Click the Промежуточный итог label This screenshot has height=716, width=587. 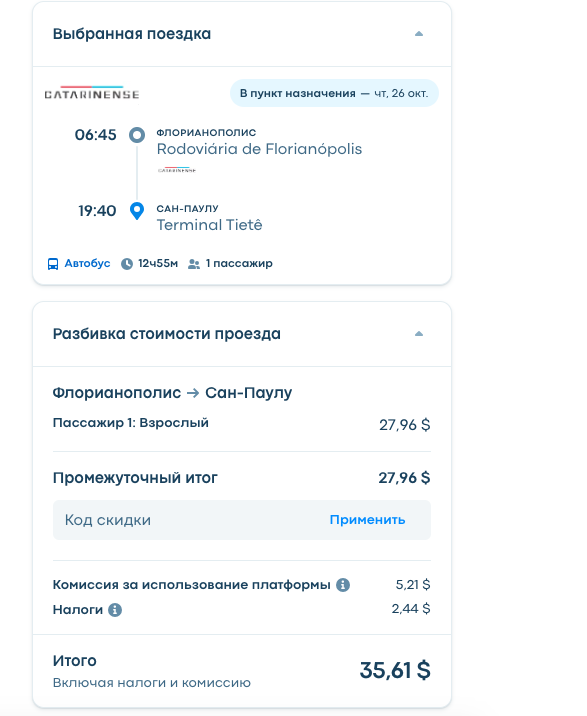coord(135,478)
